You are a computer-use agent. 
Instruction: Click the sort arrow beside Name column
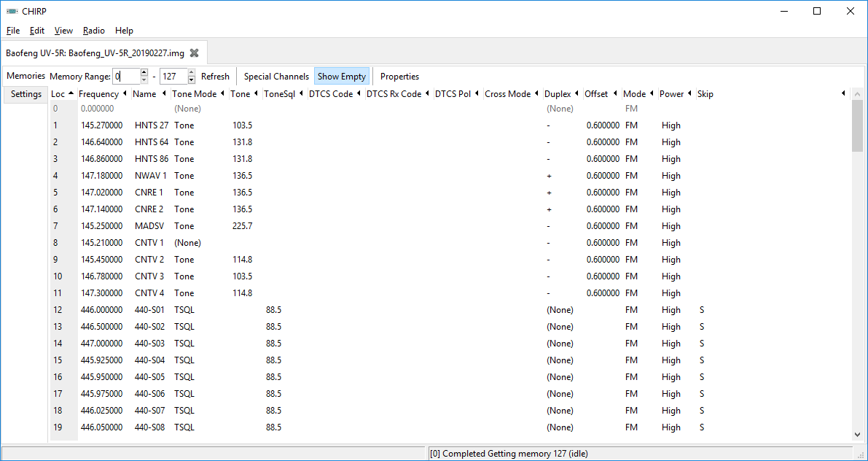pos(163,94)
